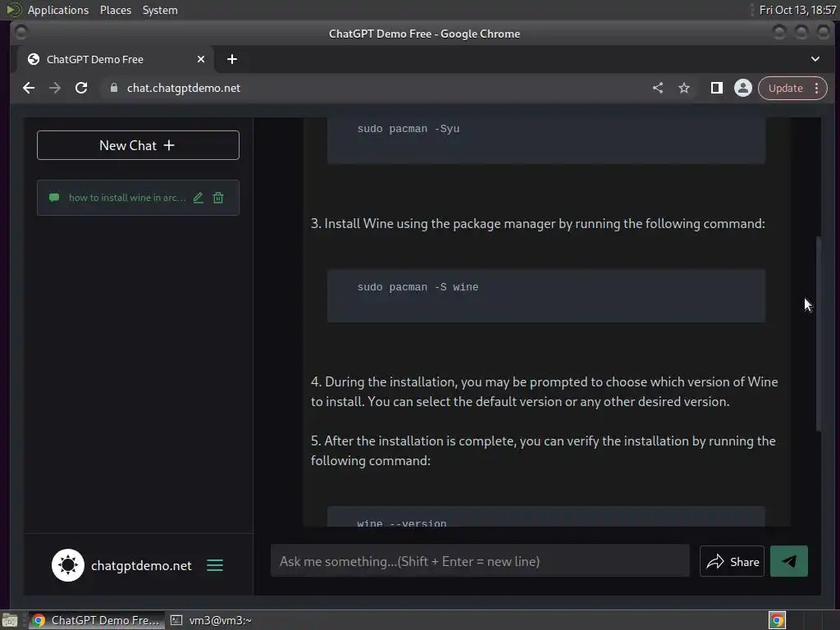Viewport: 840px width, 630px height.
Task: Expand the tab search dropdown
Action: tap(815, 59)
